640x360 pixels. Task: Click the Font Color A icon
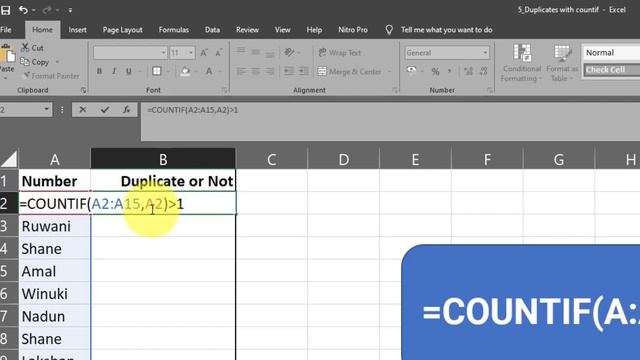(x=209, y=71)
